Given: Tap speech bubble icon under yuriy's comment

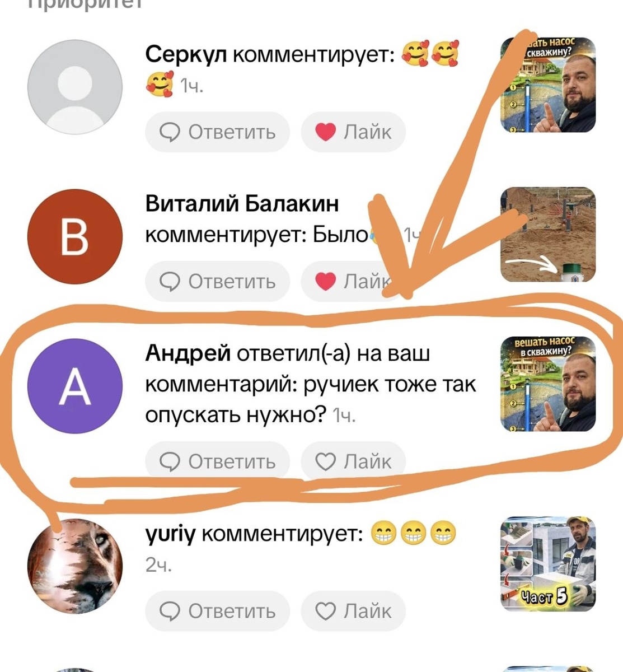Looking at the screenshot, I should click(x=170, y=611).
